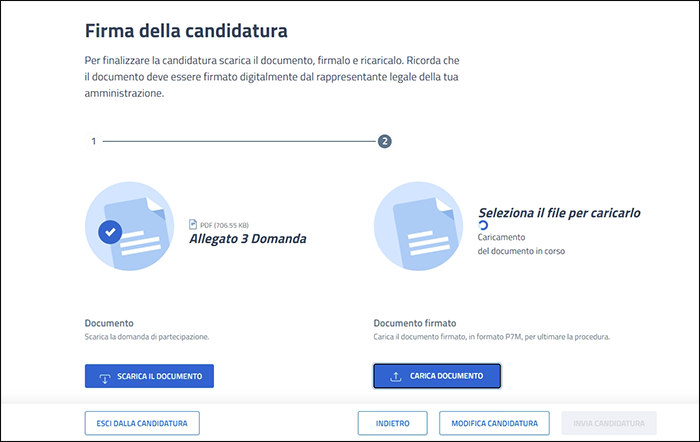Click the Invia candidatura button
Screen dimensions: 700x442
click(609, 423)
